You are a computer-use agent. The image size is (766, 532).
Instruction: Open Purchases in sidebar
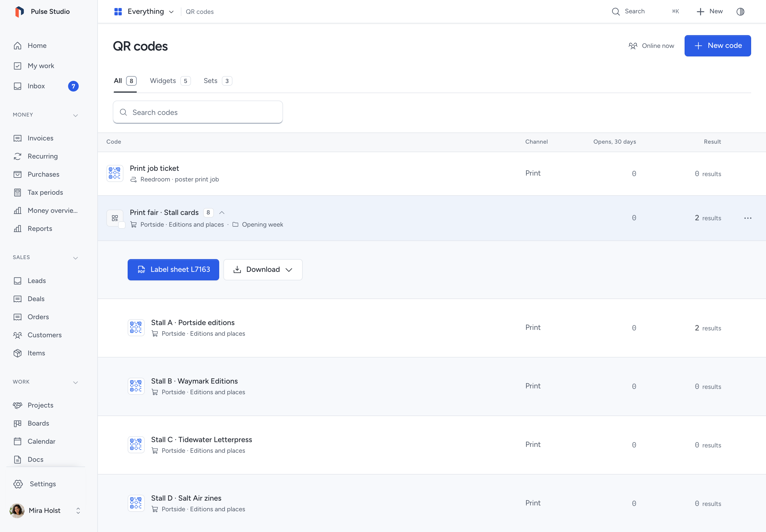(46, 174)
